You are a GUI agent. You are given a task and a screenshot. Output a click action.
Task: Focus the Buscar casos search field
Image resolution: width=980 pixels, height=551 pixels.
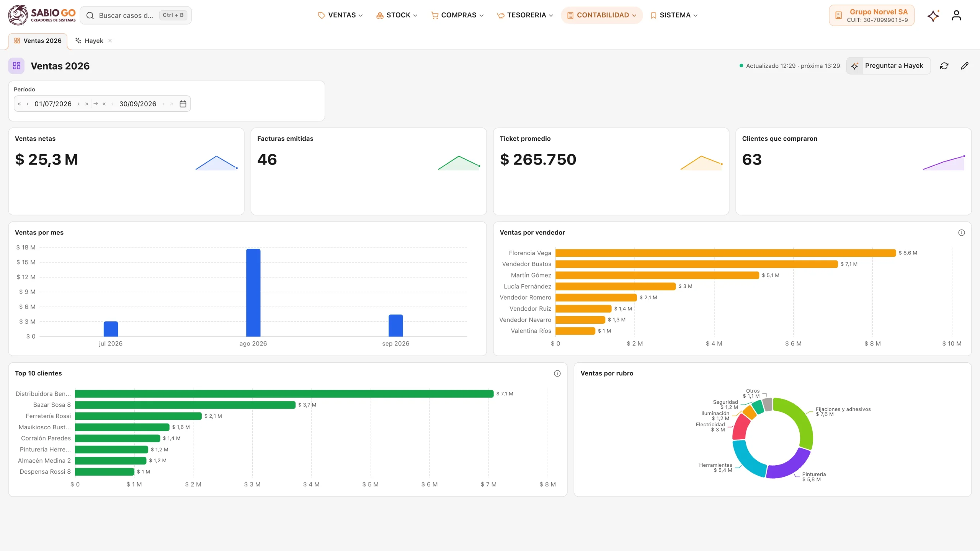(136, 15)
